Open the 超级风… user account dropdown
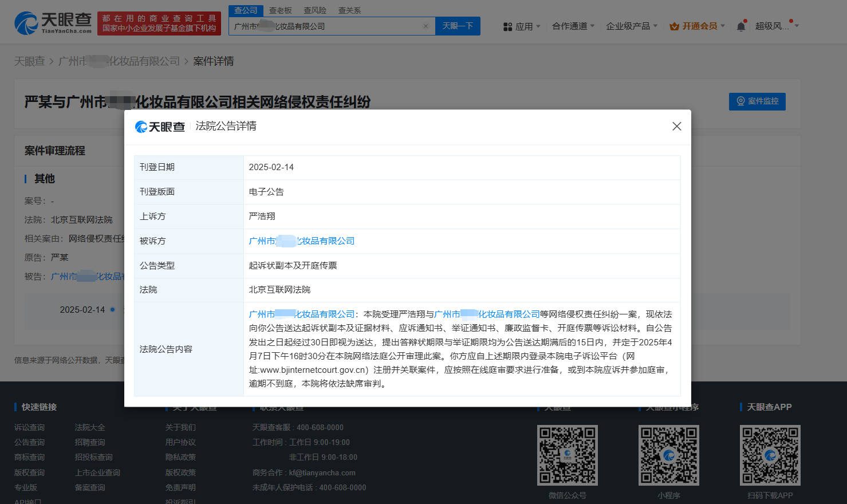This screenshot has width=847, height=504. [x=777, y=26]
